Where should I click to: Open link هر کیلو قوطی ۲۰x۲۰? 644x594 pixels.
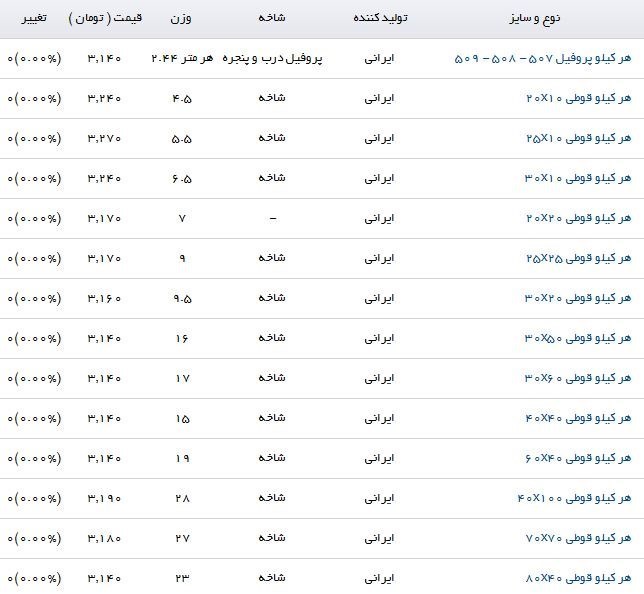click(x=579, y=219)
